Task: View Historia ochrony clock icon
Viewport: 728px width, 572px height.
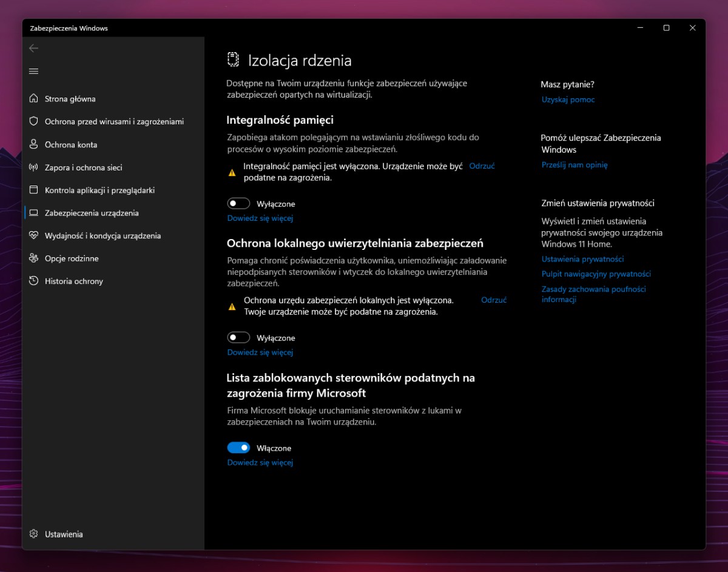Action: [33, 281]
